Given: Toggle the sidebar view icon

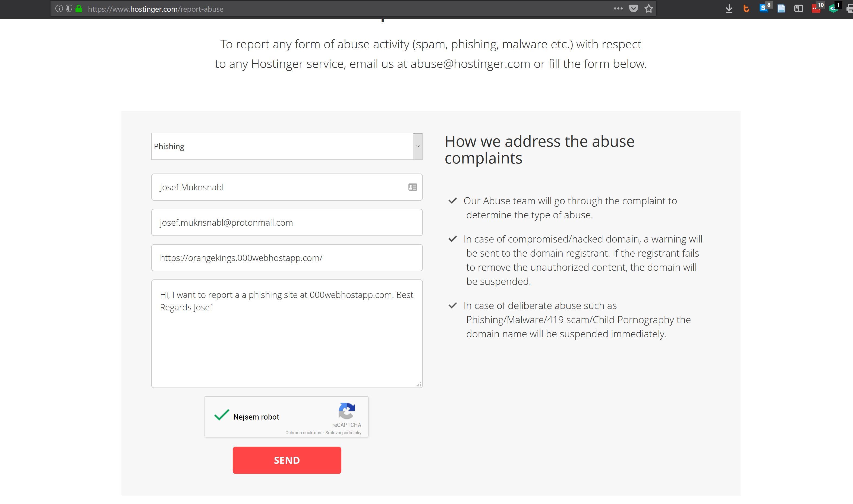Looking at the screenshot, I should (799, 9).
